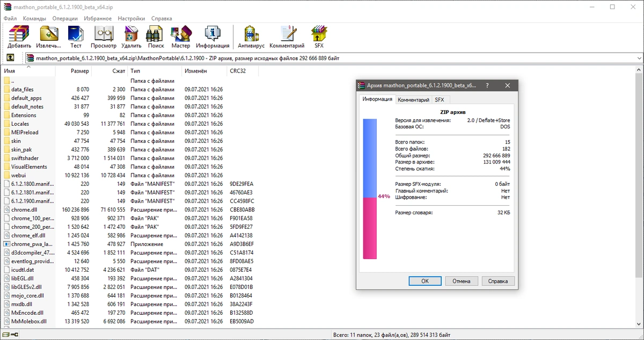Click the Извлечь (Extract) toolbar icon

pyautogui.click(x=49, y=33)
